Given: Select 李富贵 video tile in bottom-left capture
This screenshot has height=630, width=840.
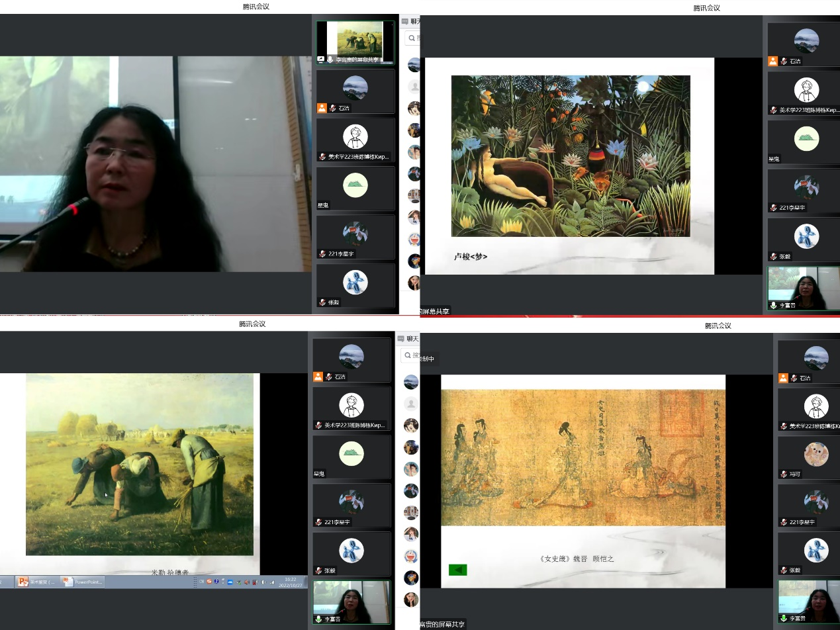Looking at the screenshot, I should (x=351, y=602).
